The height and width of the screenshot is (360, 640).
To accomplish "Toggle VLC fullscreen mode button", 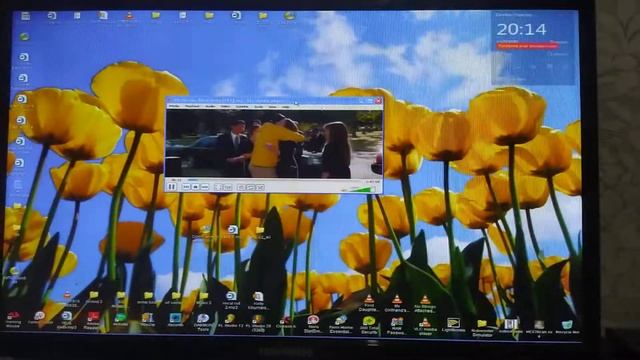I will [218, 187].
